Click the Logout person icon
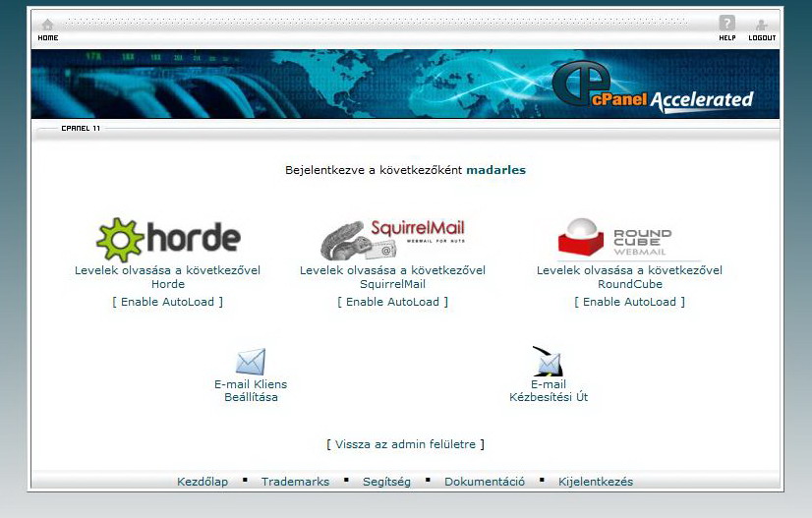 761,25
